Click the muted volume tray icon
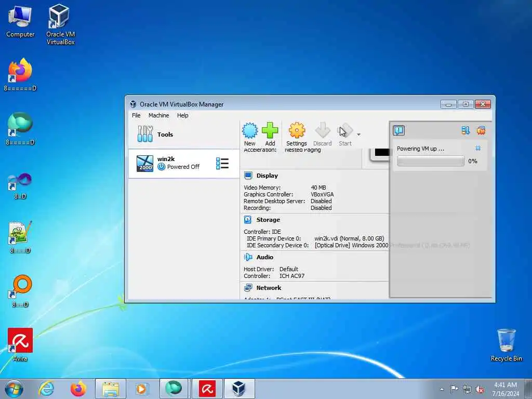 (480, 389)
